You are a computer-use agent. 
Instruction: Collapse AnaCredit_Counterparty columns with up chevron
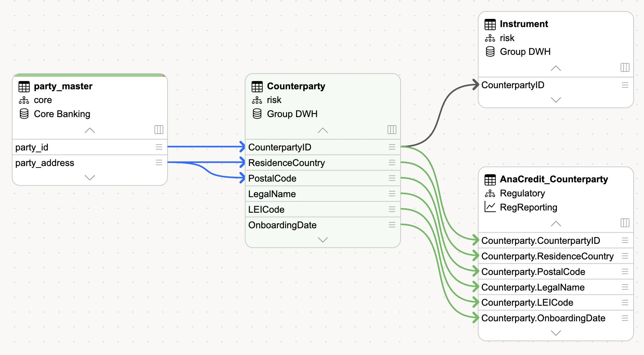click(x=556, y=223)
